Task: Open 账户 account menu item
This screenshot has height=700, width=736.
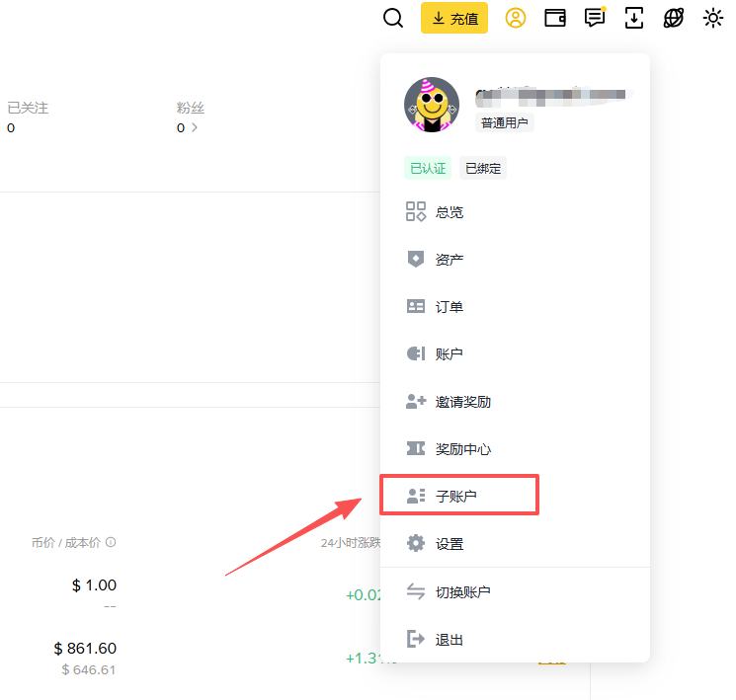Action: pyautogui.click(x=515, y=353)
